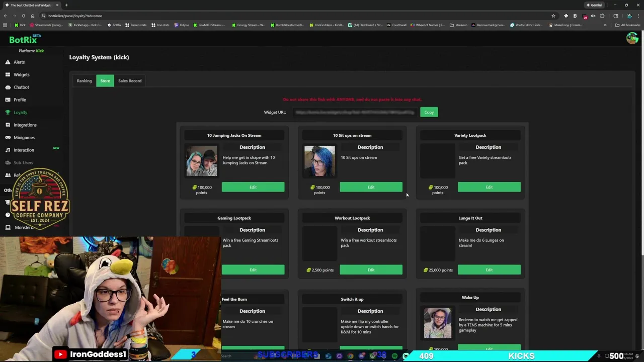The width and height of the screenshot is (644, 362).
Task: Open the Kick bookmark
Action: coord(20,25)
